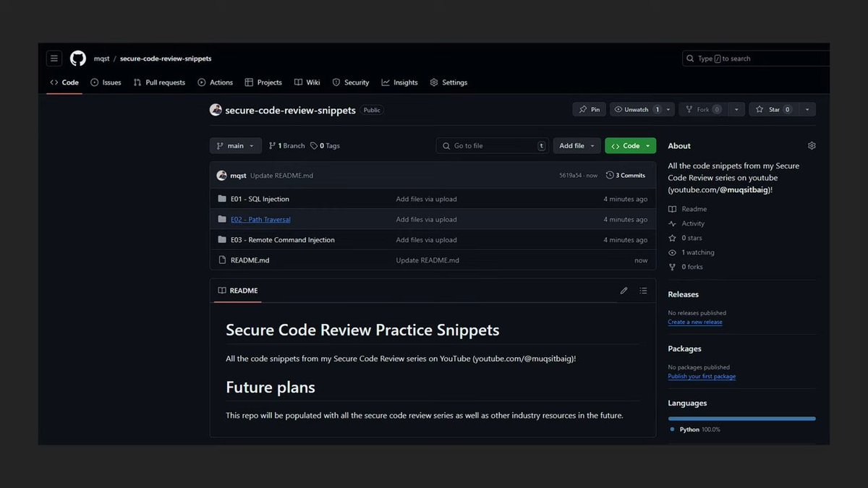Click the GitHub octocat logo
Image resolution: width=868 pixels, height=488 pixels.
click(x=77, y=58)
